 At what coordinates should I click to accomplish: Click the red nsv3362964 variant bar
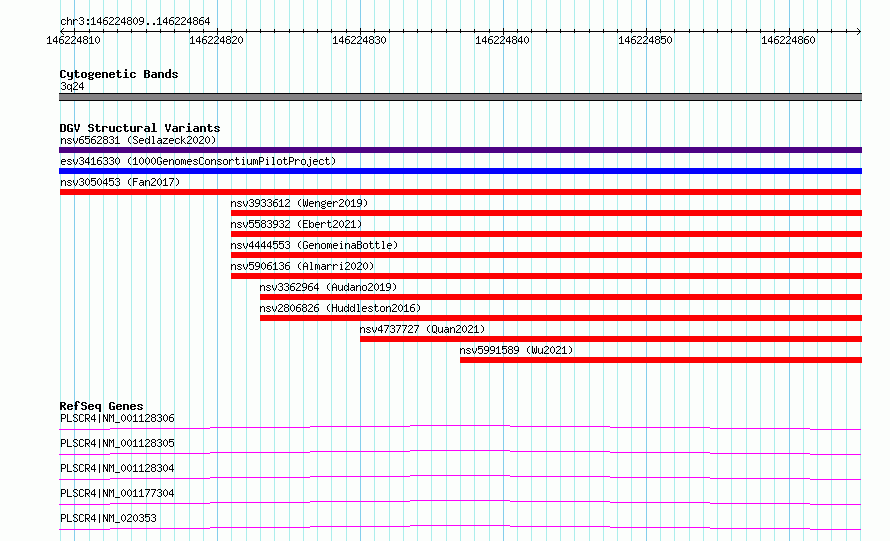pos(561,297)
